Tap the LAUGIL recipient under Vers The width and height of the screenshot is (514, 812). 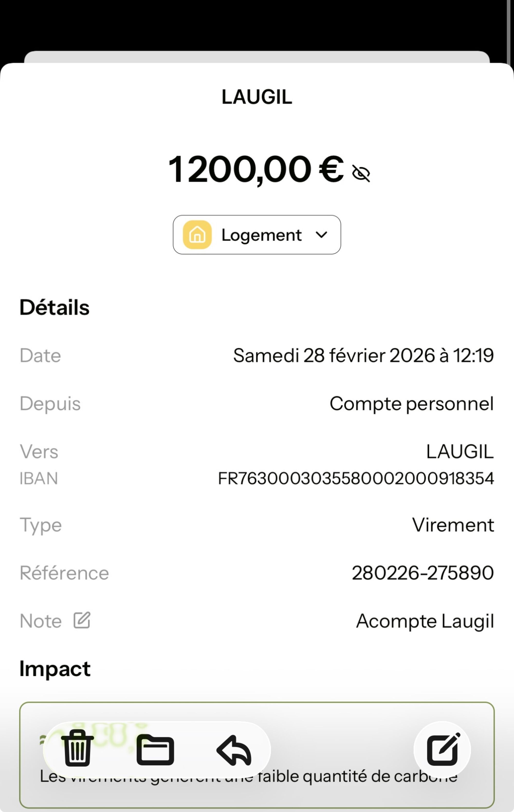tap(460, 451)
